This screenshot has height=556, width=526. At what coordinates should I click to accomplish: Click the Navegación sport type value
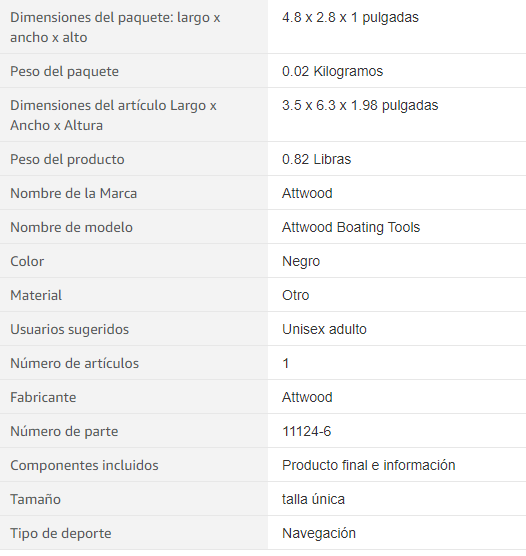[319, 534]
